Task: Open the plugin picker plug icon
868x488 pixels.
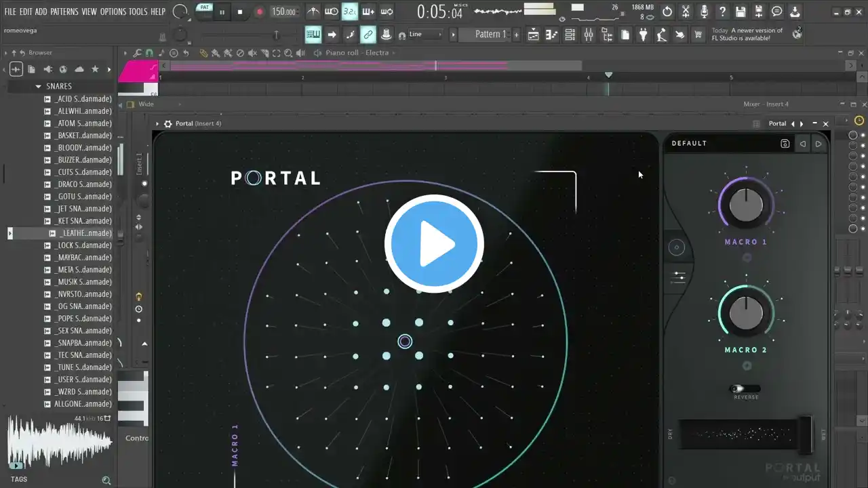Action: tap(643, 35)
